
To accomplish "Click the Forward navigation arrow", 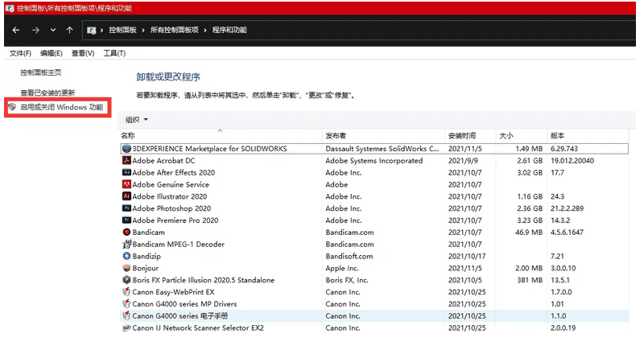I will coord(35,30).
